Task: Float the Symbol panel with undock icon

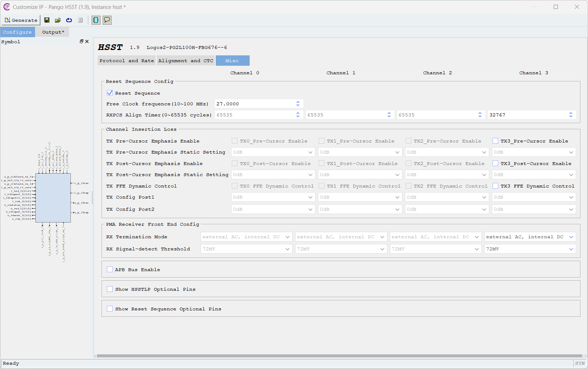Action: [x=82, y=41]
